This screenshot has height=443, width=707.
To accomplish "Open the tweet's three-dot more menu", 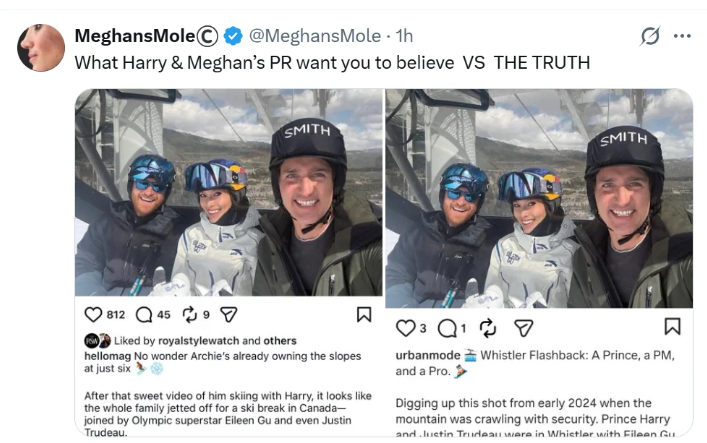I will click(x=682, y=36).
